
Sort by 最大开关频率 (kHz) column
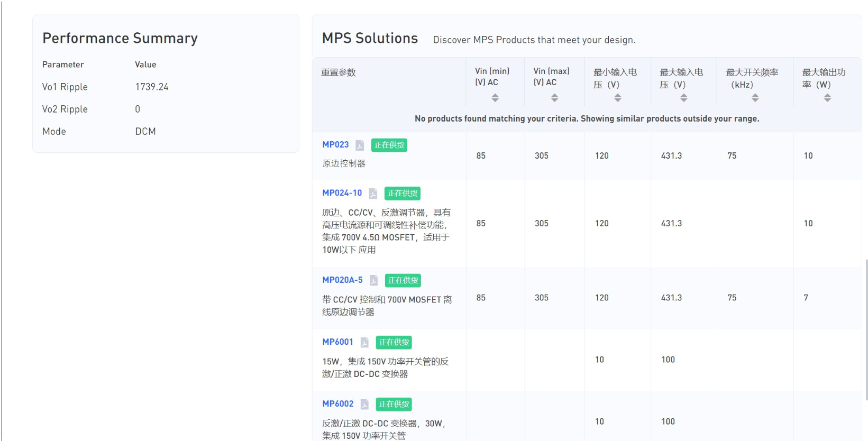(755, 98)
